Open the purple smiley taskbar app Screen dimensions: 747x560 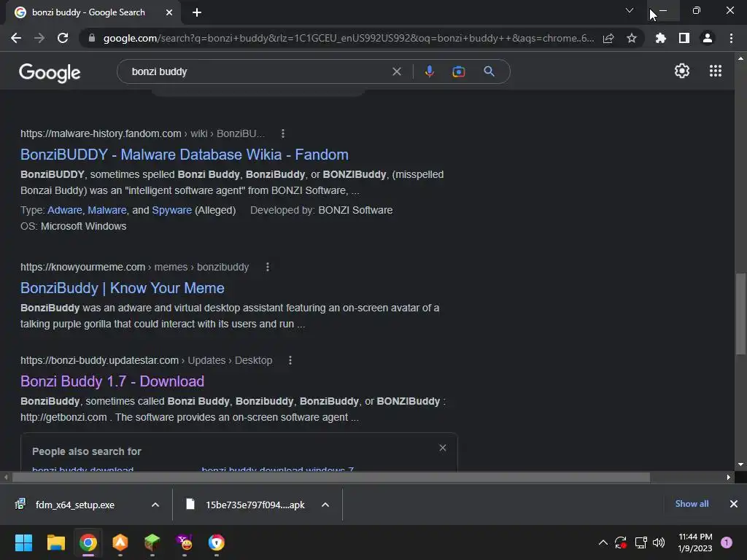click(x=185, y=542)
